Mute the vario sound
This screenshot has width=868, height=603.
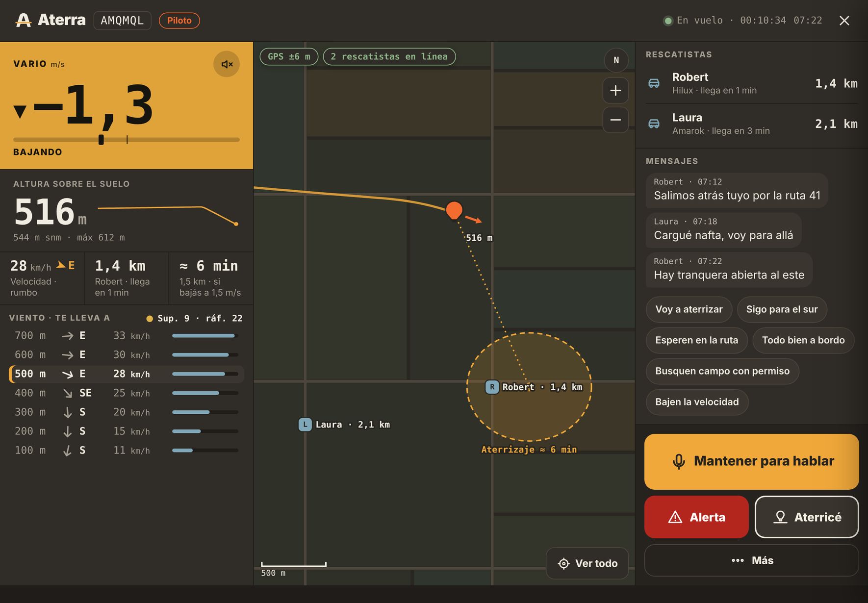pos(227,64)
